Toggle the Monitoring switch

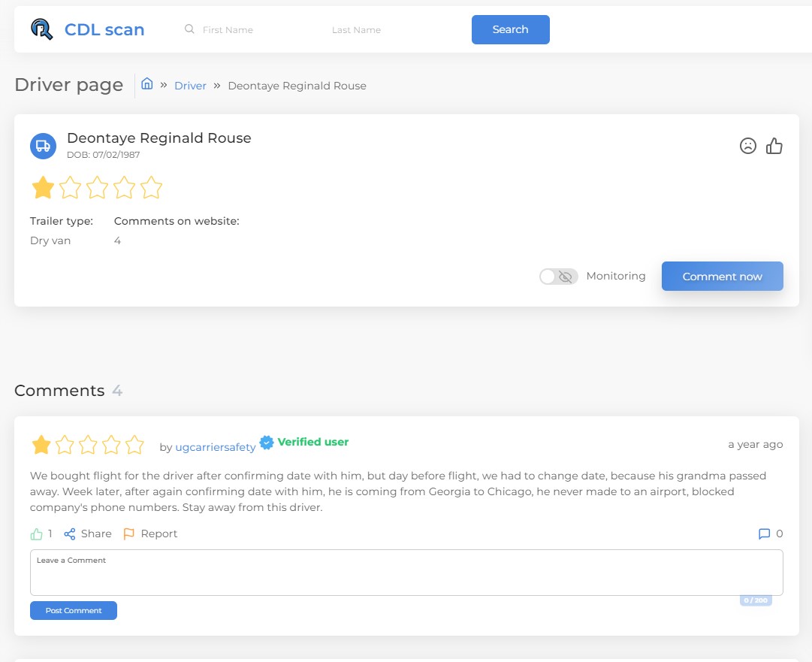tap(558, 277)
